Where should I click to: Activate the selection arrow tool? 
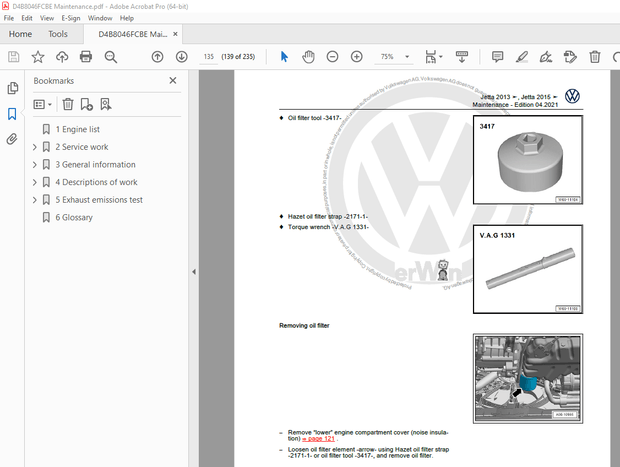click(x=284, y=57)
